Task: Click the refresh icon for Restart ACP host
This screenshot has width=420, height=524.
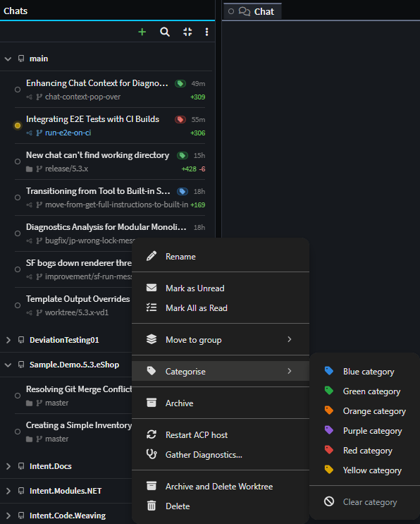Action: [152, 434]
